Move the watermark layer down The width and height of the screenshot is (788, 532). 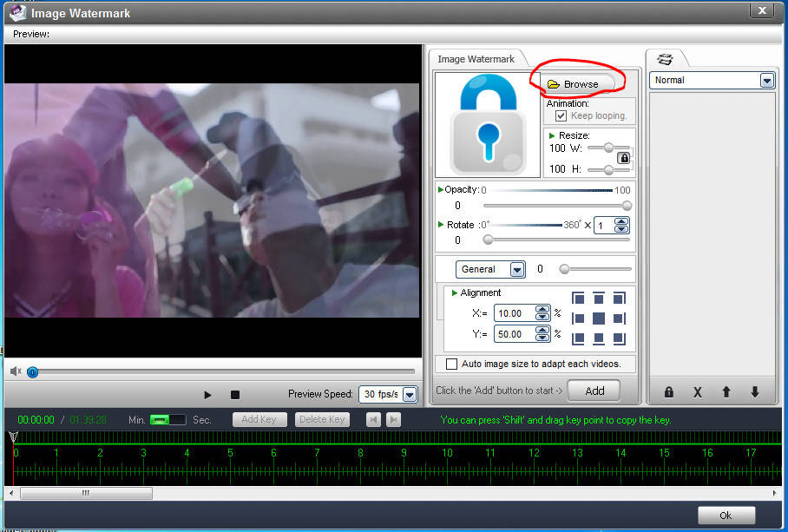pos(755,392)
